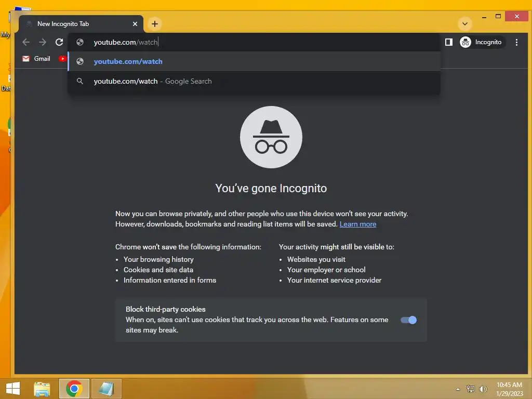Select the New Incognito Tab

pyautogui.click(x=81, y=24)
